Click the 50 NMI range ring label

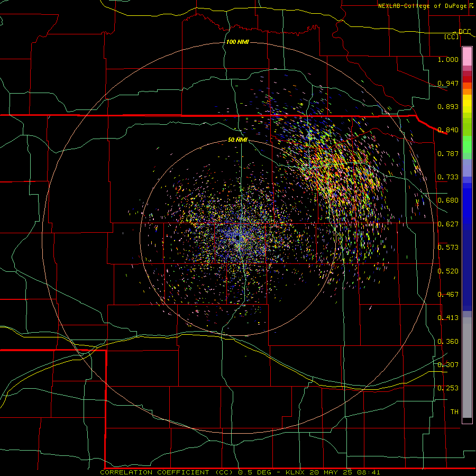[x=237, y=140]
